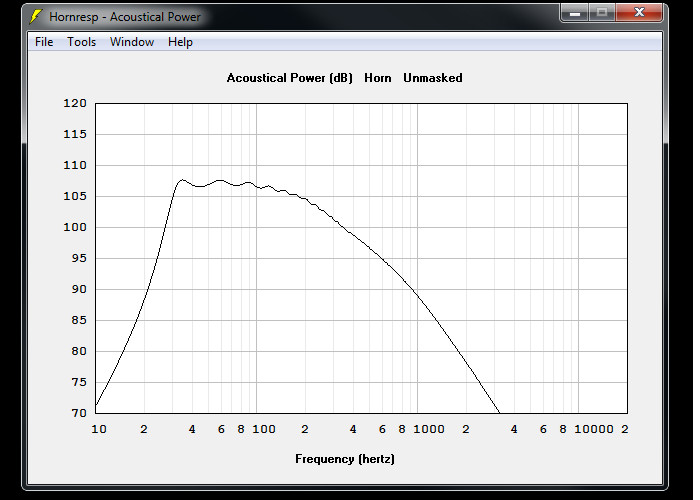
Task: Click the 10 Hz x-axis label
Action: 99,429
